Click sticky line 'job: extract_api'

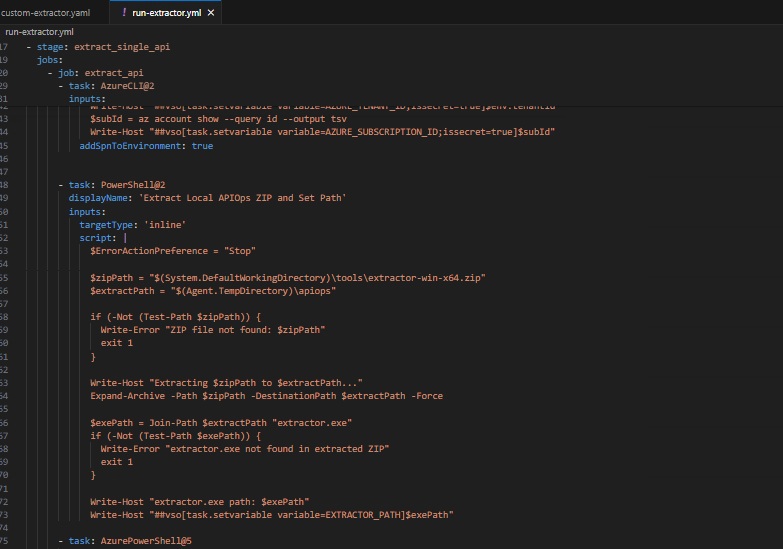pyautogui.click(x=96, y=72)
